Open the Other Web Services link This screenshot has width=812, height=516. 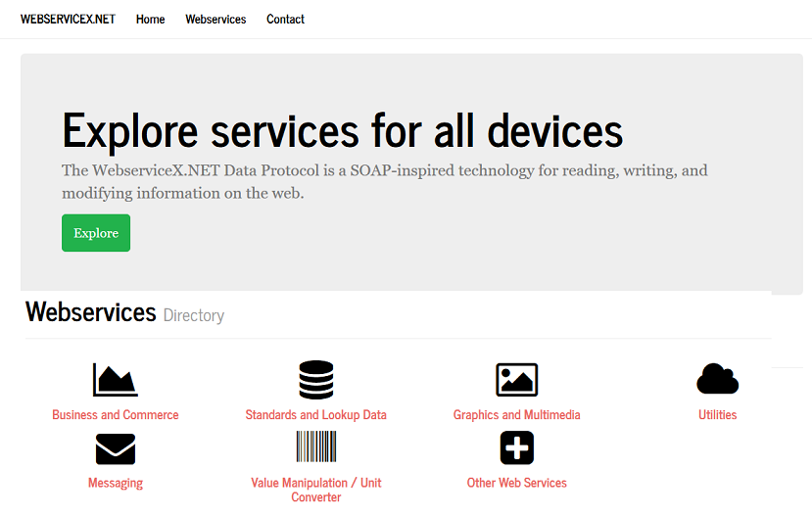click(517, 483)
